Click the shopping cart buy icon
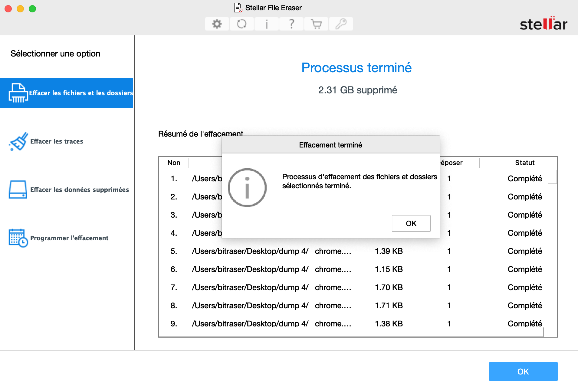Viewport: 578px width, 392px height. click(x=316, y=24)
